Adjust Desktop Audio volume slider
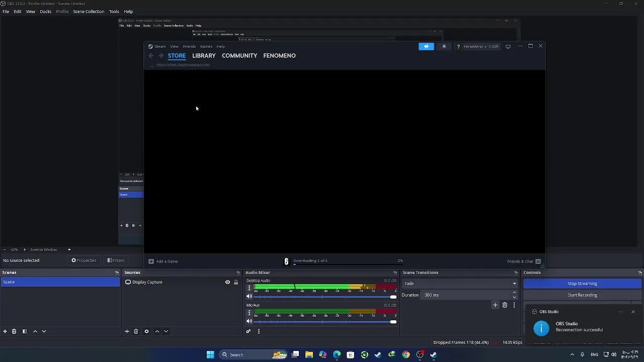The width and height of the screenshot is (644, 362). [x=325, y=297]
